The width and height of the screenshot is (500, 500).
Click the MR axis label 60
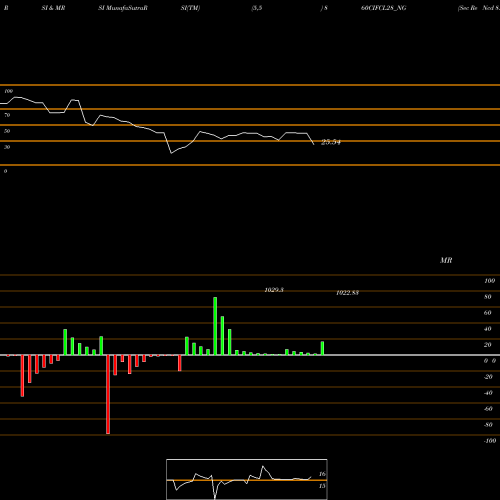pos(488,313)
